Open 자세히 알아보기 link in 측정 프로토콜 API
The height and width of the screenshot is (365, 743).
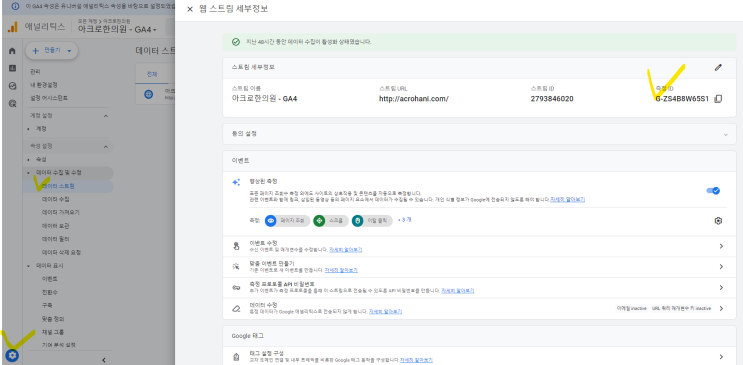click(458, 291)
